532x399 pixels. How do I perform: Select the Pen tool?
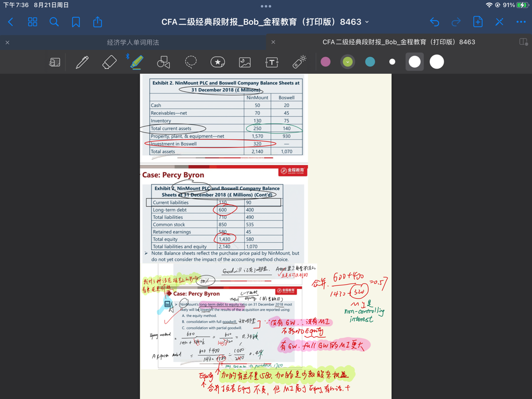[82, 62]
